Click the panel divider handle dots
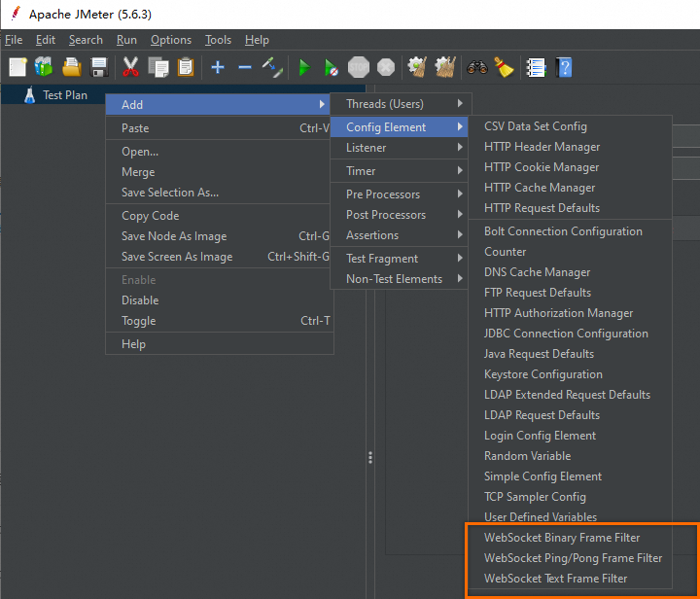700x599 pixels. pos(369,457)
